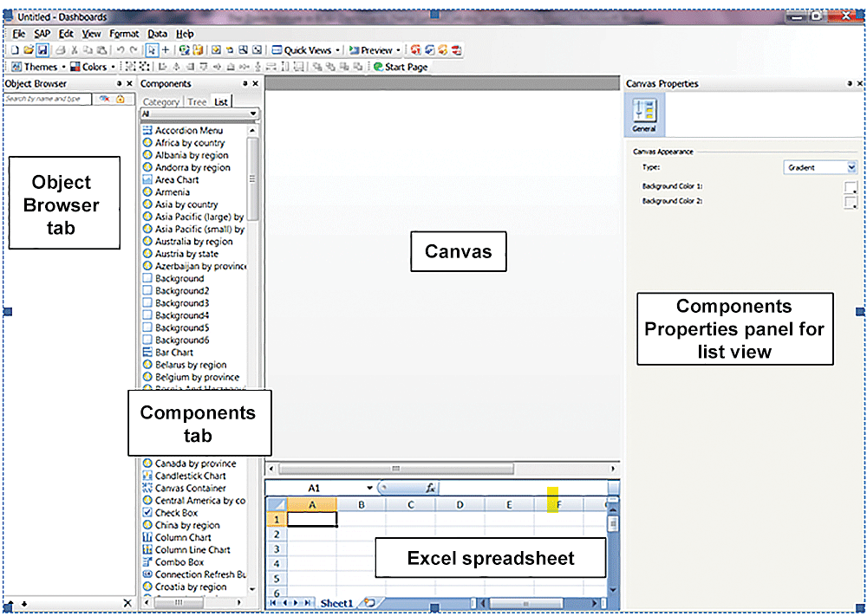Pick Background Color 1 swatch
867x616 pixels.
tap(850, 186)
